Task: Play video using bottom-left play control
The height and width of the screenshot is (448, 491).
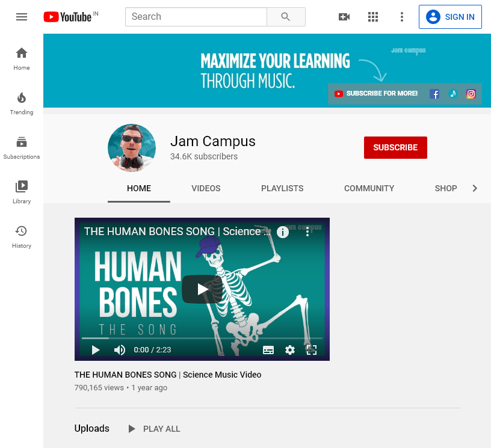Action: 96,350
